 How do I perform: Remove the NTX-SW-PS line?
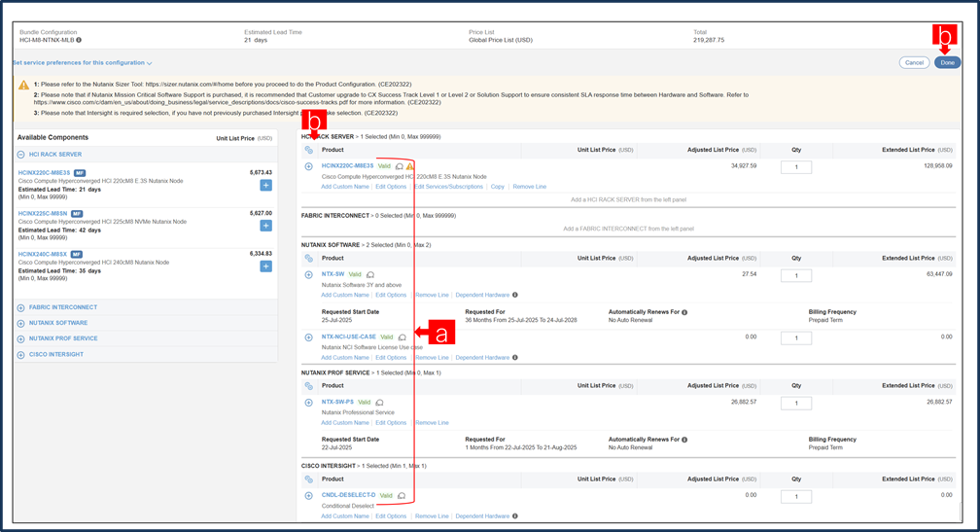click(x=432, y=423)
